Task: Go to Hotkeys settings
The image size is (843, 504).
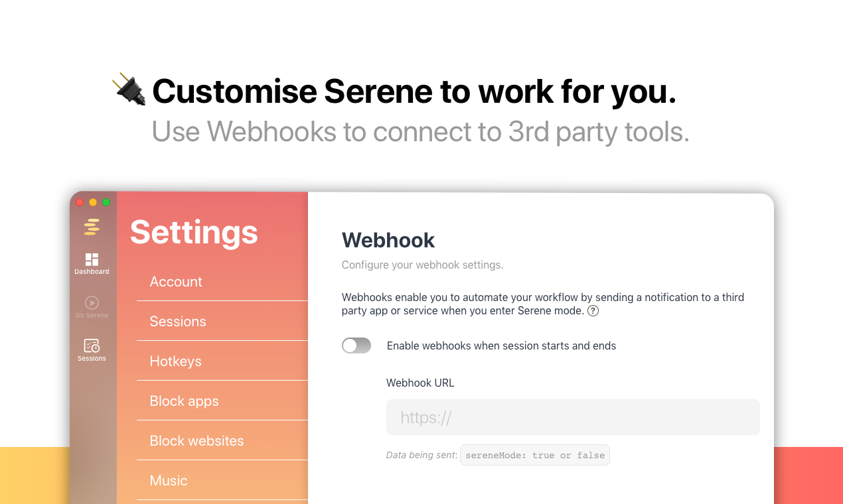Action: (175, 361)
